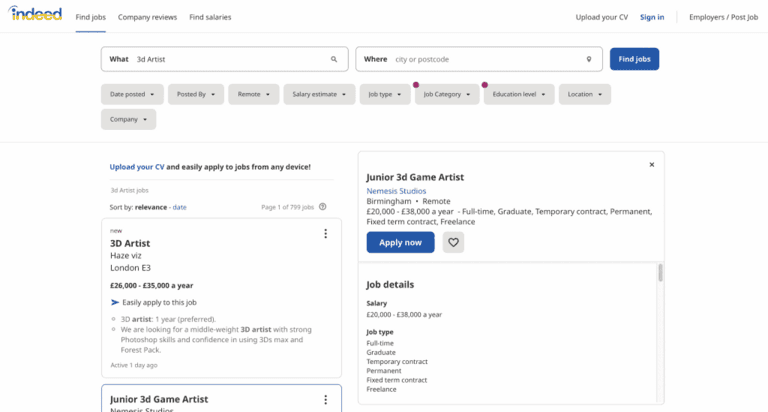
Task: Sort results by date
Action: coord(179,207)
